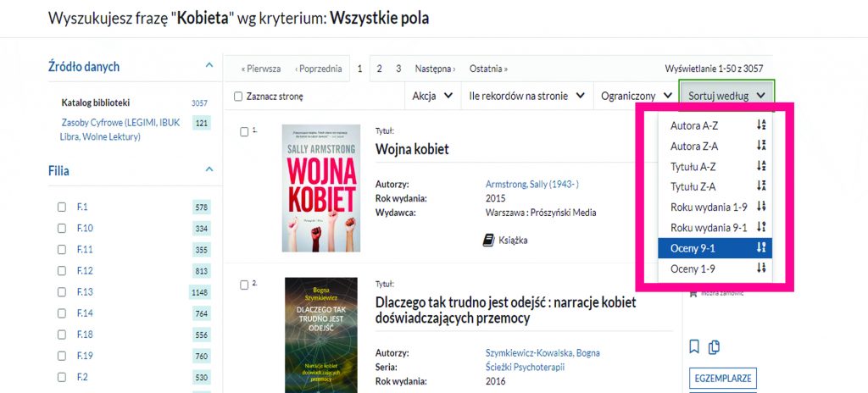Go to Następna results page
The height and width of the screenshot is (393, 868).
[x=434, y=69]
